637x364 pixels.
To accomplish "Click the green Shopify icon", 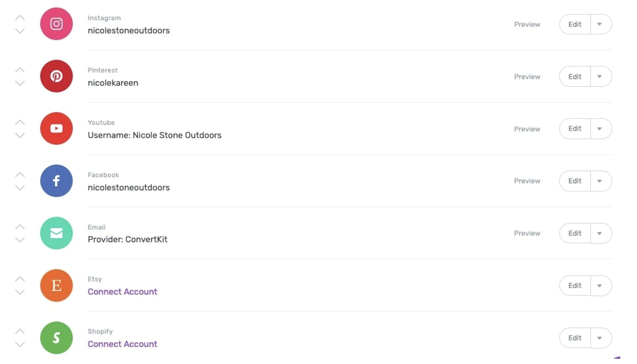I will 56,338.
